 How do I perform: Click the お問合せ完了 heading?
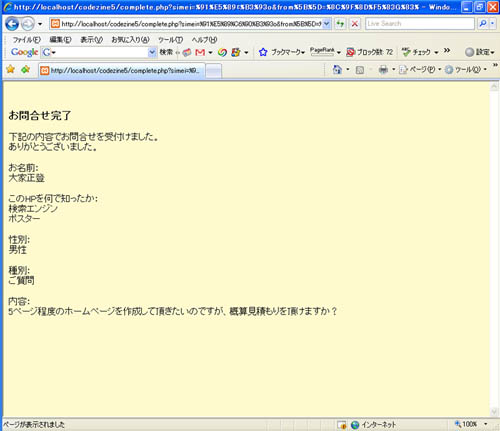click(x=40, y=115)
